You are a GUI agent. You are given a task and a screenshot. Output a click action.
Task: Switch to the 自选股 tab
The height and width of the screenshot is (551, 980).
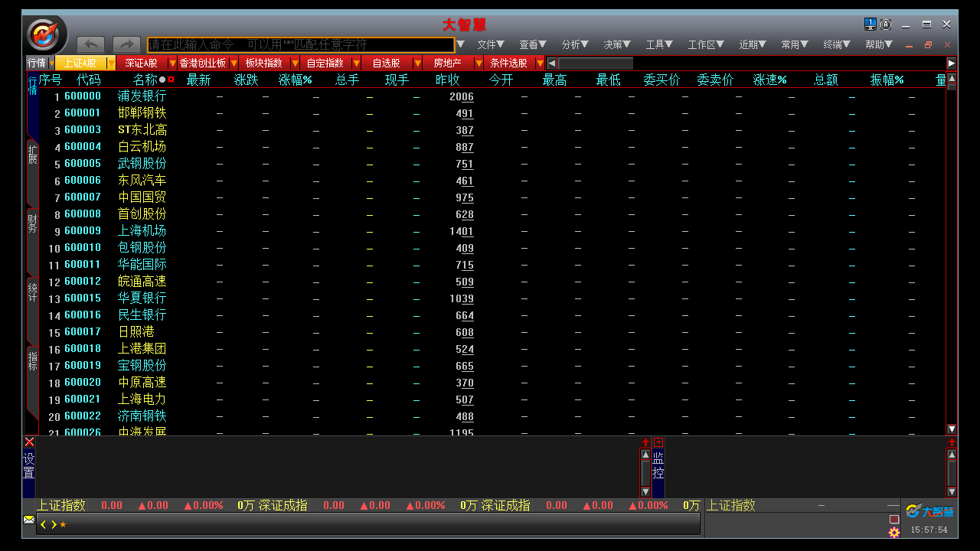[x=387, y=63]
